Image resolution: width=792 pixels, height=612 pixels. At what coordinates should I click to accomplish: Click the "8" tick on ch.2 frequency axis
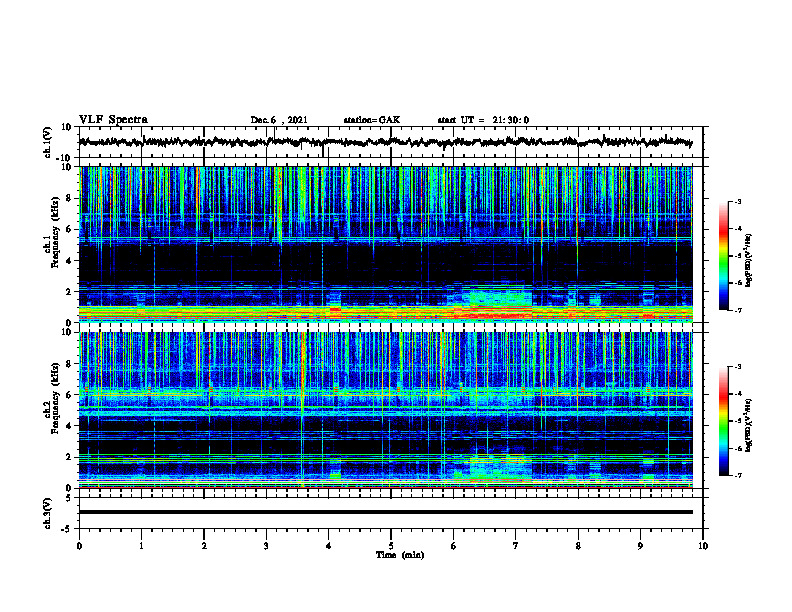(x=70, y=364)
